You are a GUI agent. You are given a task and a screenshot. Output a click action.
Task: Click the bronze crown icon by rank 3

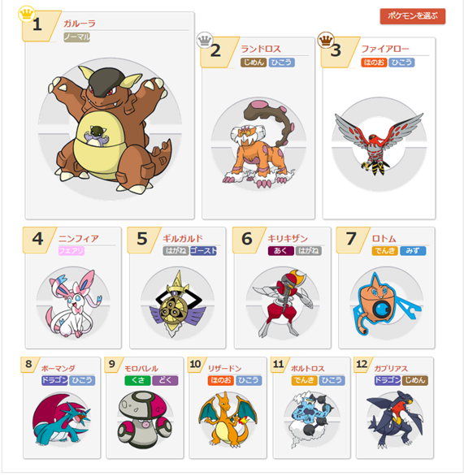326,40
